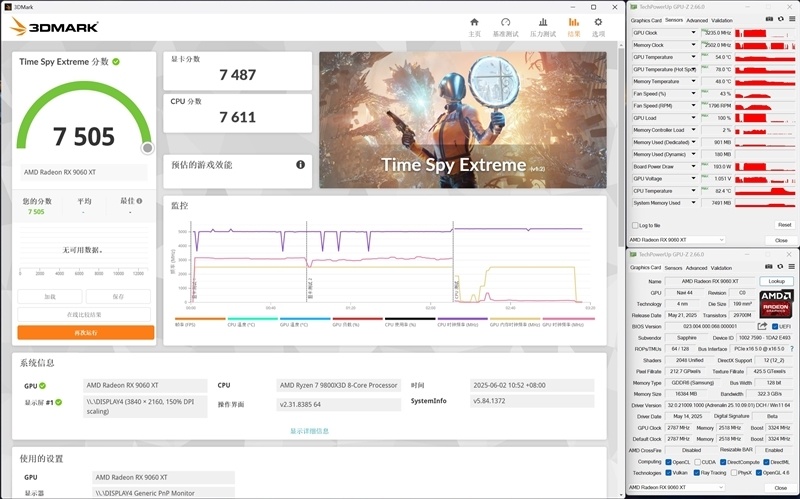Click question mark beside Bus Interface field
This screenshot has width=800, height=499.
(792, 349)
